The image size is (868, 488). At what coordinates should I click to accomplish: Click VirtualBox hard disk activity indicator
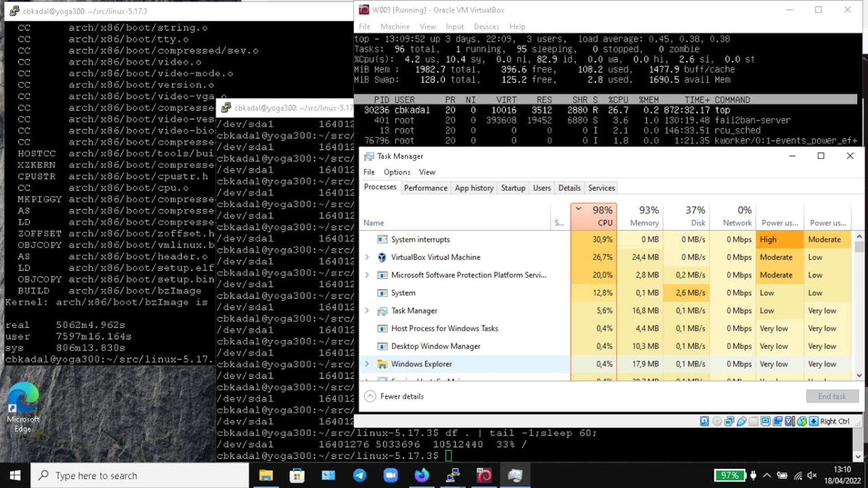pyautogui.click(x=704, y=421)
